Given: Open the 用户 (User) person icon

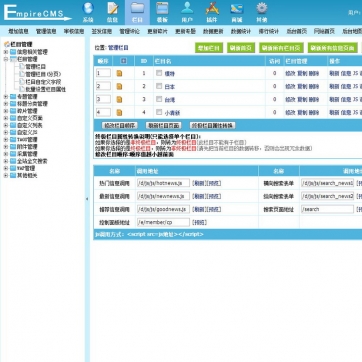Looking at the screenshot, I should click(187, 9).
